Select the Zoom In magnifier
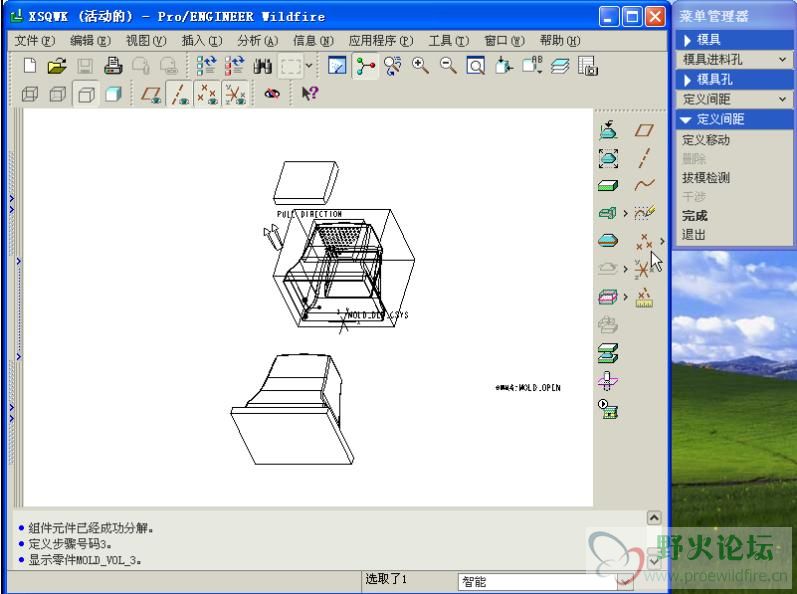The image size is (797, 594). coord(420,66)
